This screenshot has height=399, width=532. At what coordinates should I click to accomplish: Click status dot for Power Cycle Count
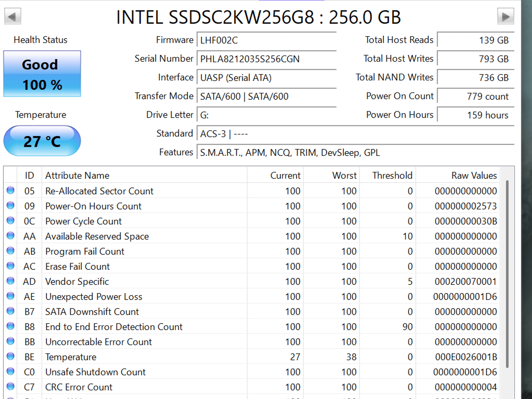click(x=10, y=221)
